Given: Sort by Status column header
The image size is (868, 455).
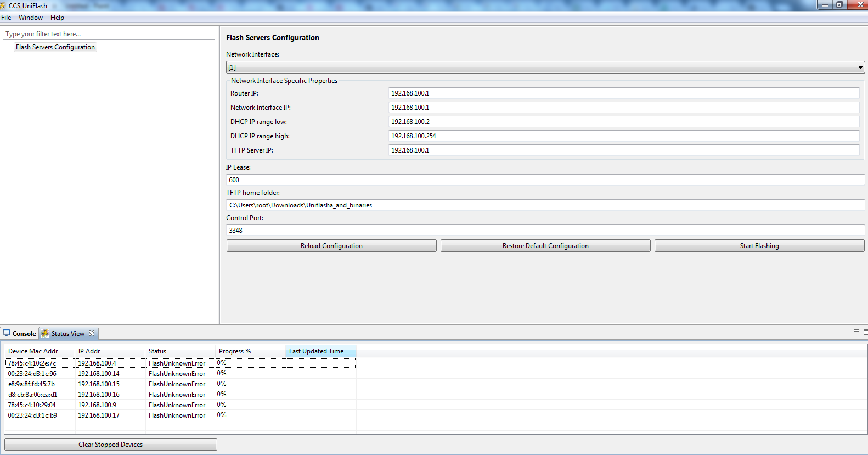Looking at the screenshot, I should [181, 351].
